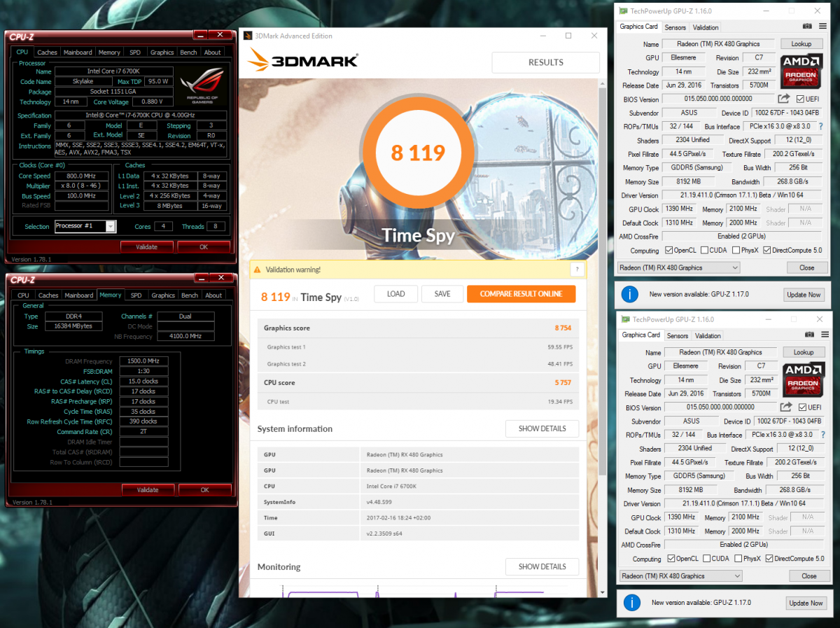Open the question mark help on validation warning bar

[x=577, y=270]
